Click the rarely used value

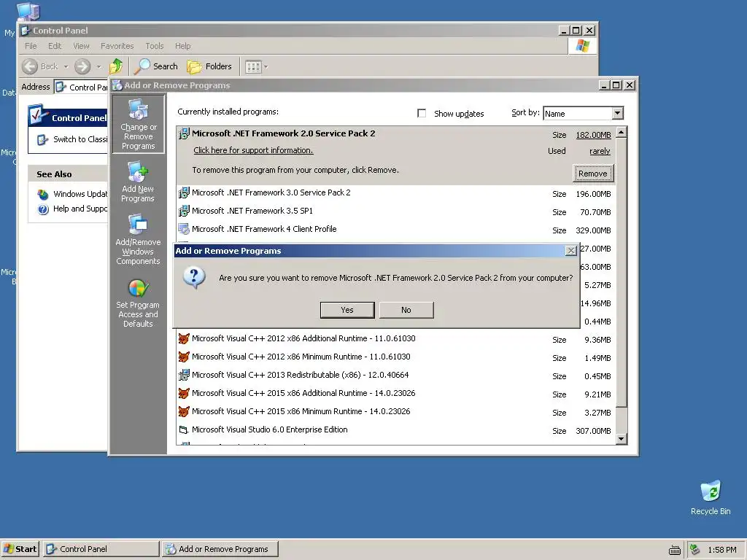[x=600, y=152]
